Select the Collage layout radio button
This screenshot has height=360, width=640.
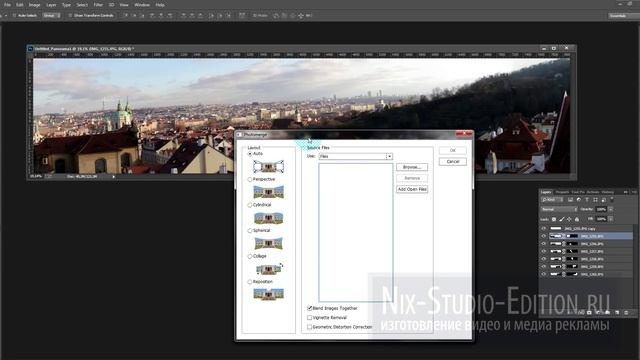tap(250, 256)
